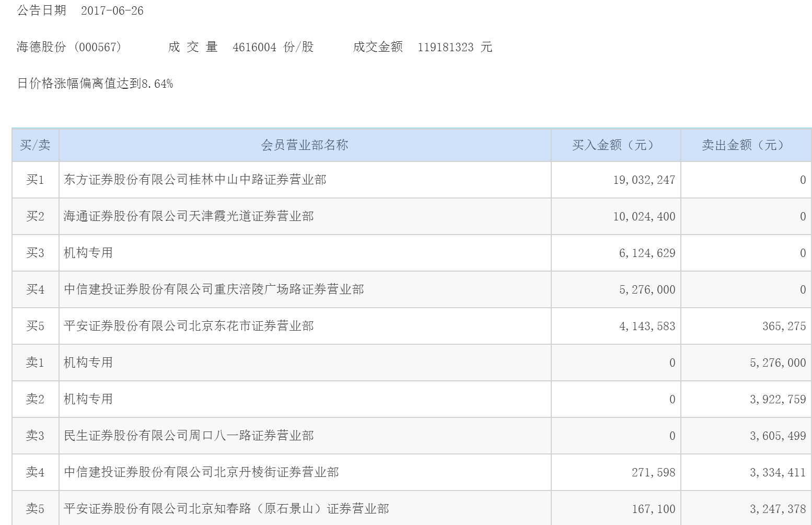Click 东方证券股份有限公司桂林中山中路证券营业部

tap(195, 180)
